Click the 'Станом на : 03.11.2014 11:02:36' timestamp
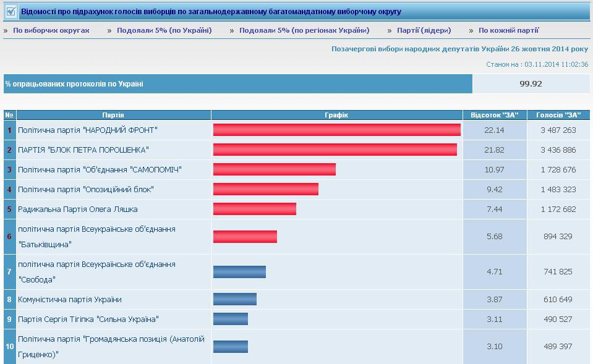This screenshot has width=593, height=364. point(537,64)
